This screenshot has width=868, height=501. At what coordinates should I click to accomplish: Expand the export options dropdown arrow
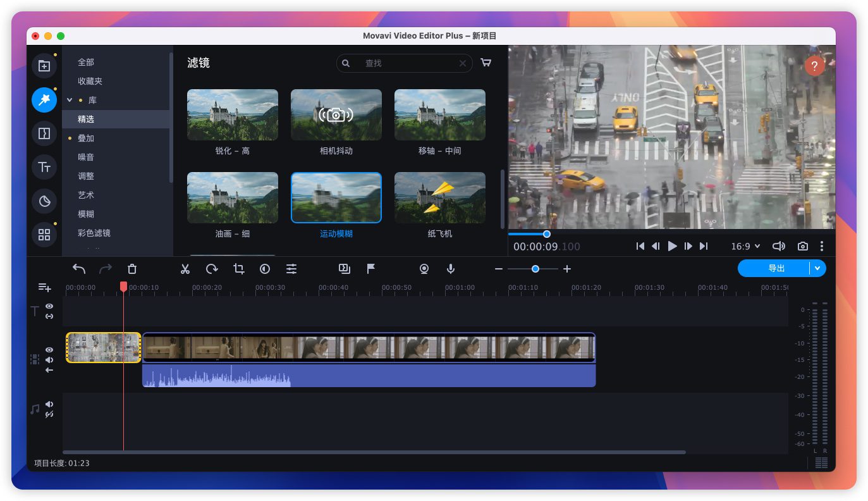click(x=817, y=268)
